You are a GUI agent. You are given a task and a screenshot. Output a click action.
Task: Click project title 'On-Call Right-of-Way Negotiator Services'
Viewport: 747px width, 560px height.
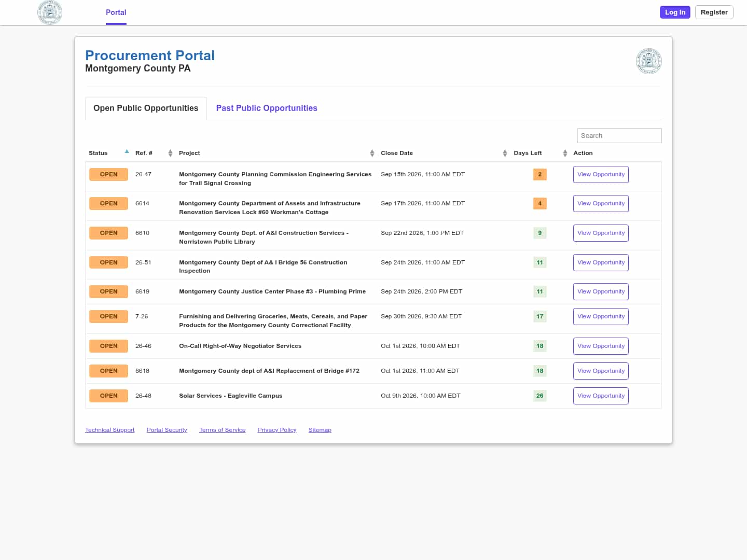point(240,346)
